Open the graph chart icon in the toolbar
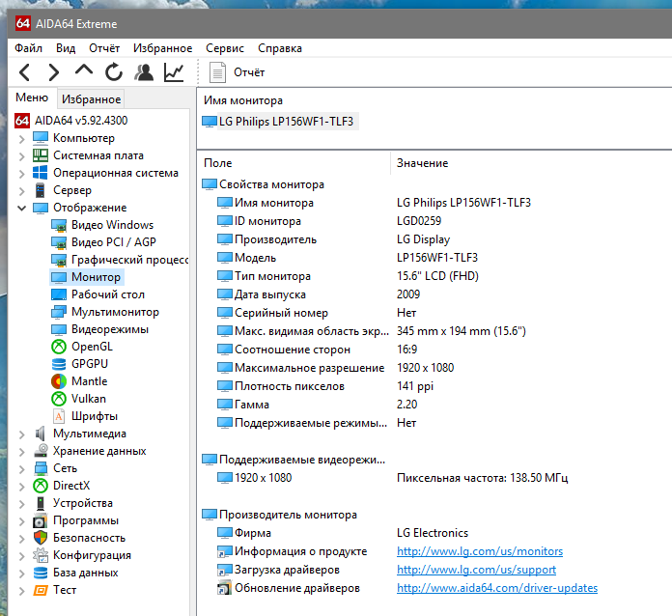 [x=174, y=72]
